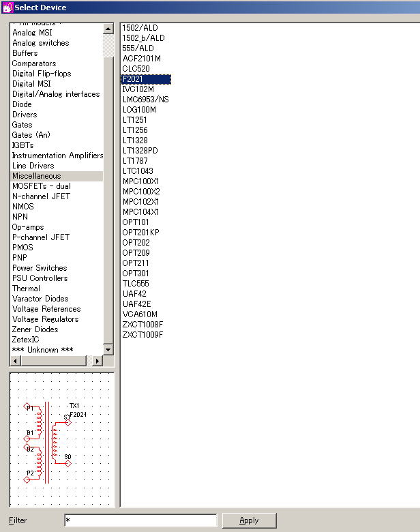Choose the Comparators category
420x532 pixels.
click(34, 63)
